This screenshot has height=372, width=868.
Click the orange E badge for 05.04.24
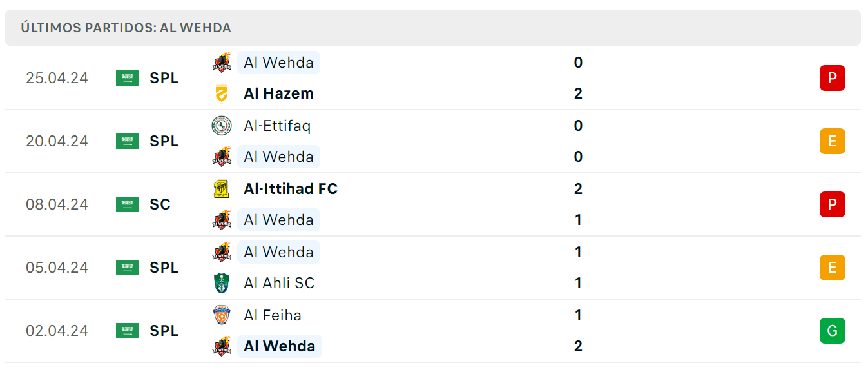click(832, 268)
